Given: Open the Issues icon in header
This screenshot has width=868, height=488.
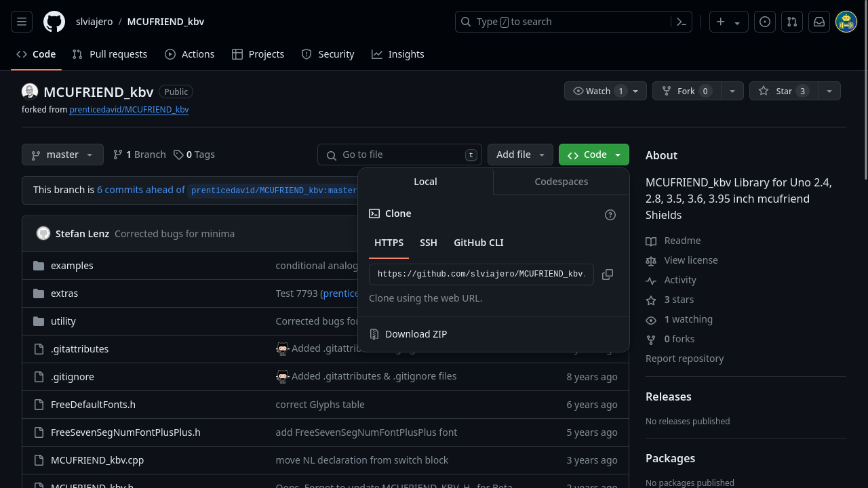Looking at the screenshot, I should click(765, 22).
